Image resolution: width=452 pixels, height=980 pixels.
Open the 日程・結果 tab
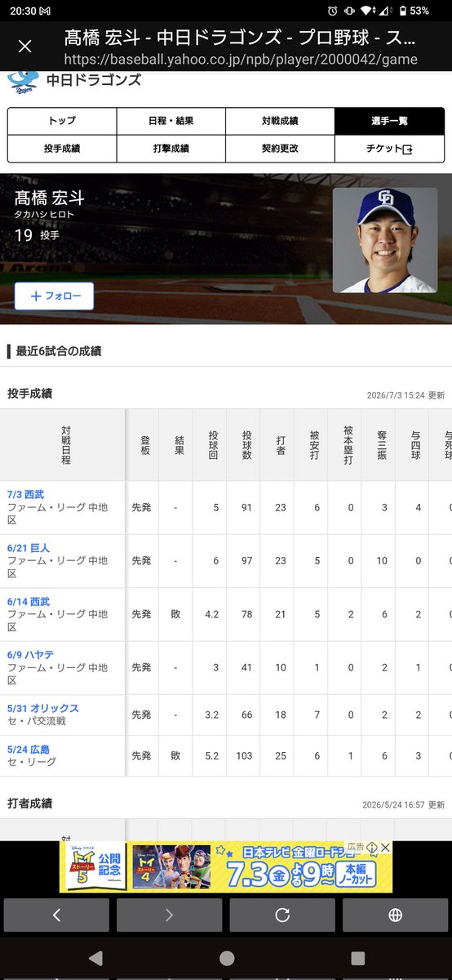tap(171, 121)
